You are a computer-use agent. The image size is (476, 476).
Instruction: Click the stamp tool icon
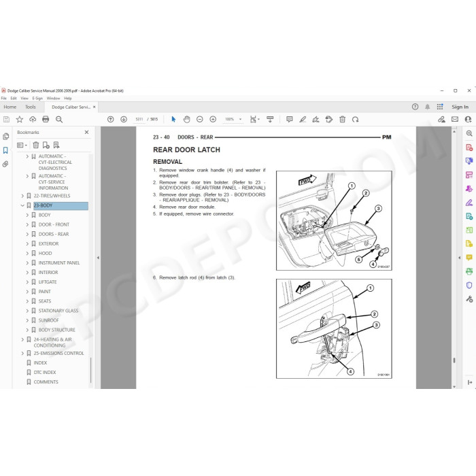click(x=328, y=119)
